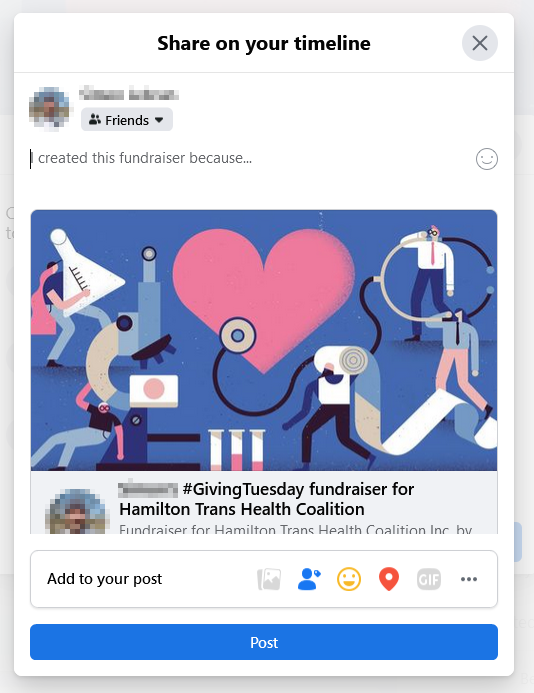
Task: Click the fundraiser heart illustration image
Action: (264, 340)
